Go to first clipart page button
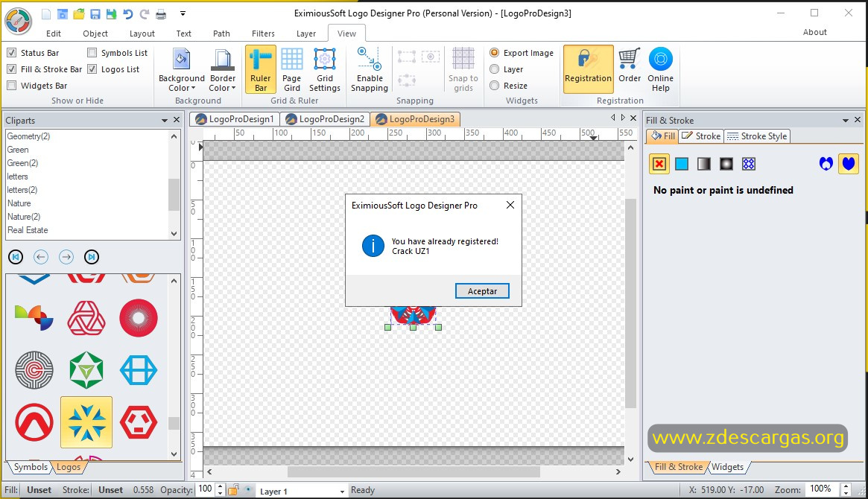 [x=16, y=257]
